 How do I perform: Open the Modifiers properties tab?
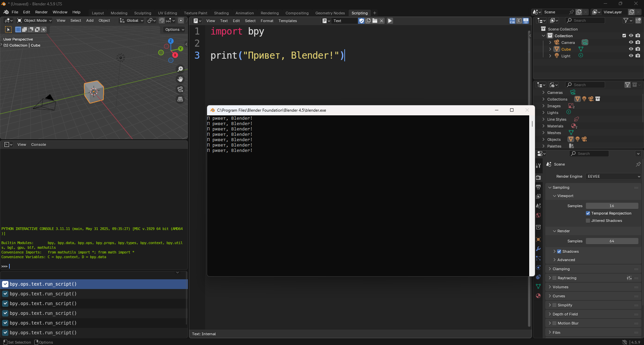pyautogui.click(x=538, y=249)
